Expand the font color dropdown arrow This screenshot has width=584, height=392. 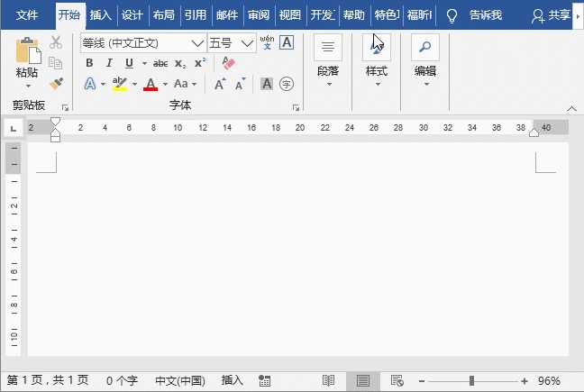(165, 84)
